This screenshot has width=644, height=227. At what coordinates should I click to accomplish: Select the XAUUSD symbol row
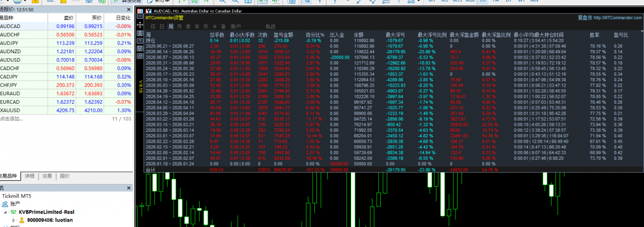click(66, 110)
